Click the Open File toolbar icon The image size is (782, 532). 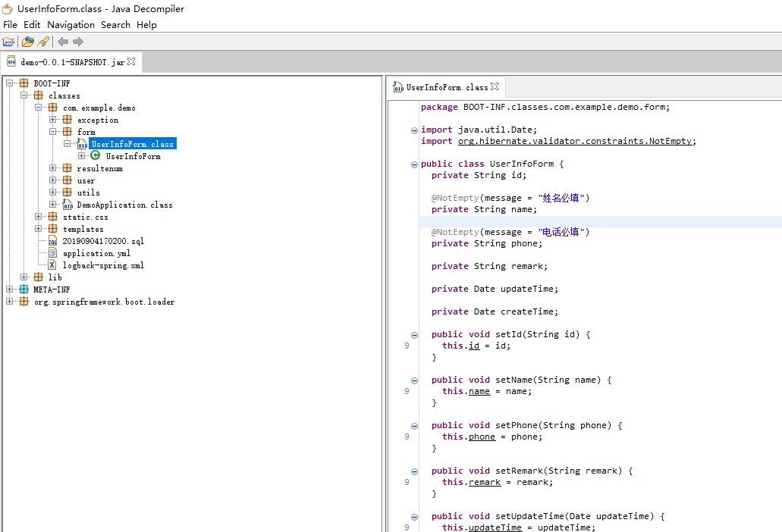point(8,42)
